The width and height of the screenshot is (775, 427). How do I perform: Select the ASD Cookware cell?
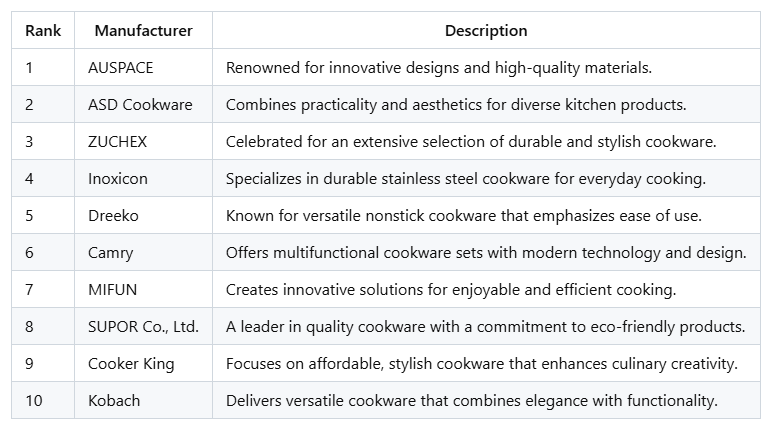(140, 105)
